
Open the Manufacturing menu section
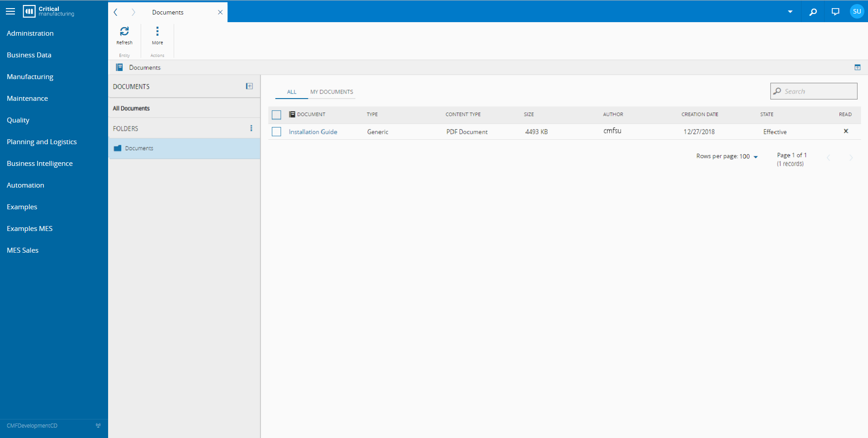30,77
